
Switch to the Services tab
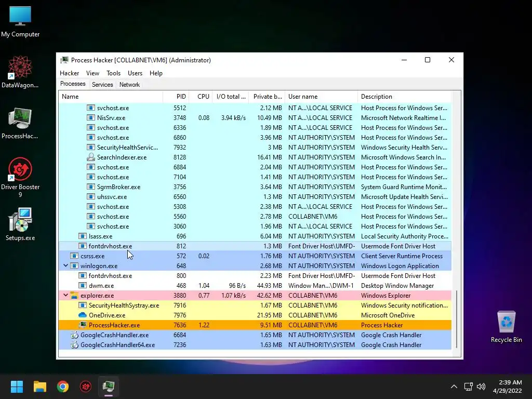point(102,85)
